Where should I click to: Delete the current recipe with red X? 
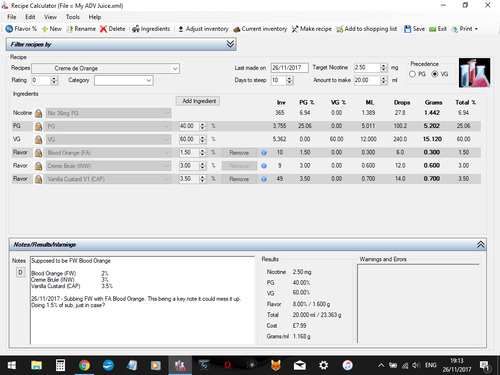(113, 29)
